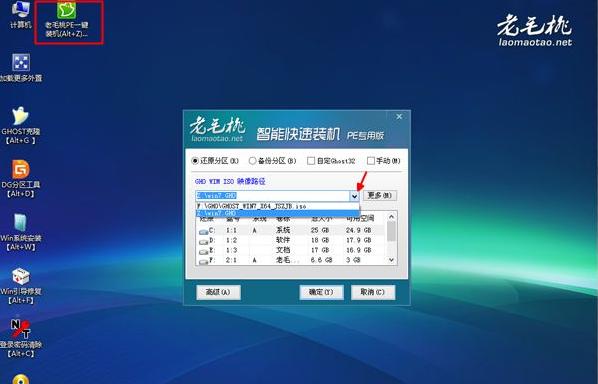Click the 高级 (A) button
Viewport: 598px width, 384px height.
click(x=218, y=292)
